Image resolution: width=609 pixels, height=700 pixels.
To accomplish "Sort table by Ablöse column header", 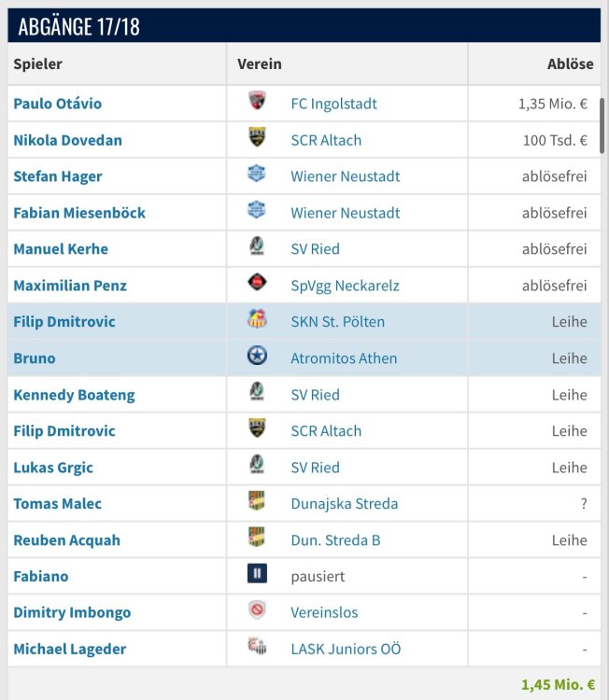I will click(570, 64).
